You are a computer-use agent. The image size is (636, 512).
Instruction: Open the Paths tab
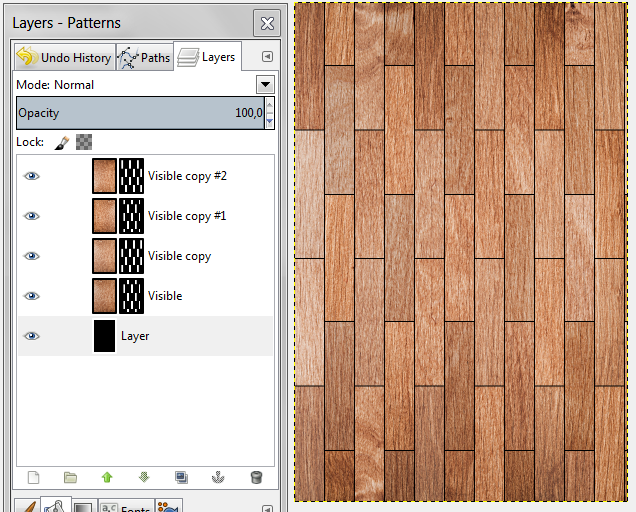144,57
